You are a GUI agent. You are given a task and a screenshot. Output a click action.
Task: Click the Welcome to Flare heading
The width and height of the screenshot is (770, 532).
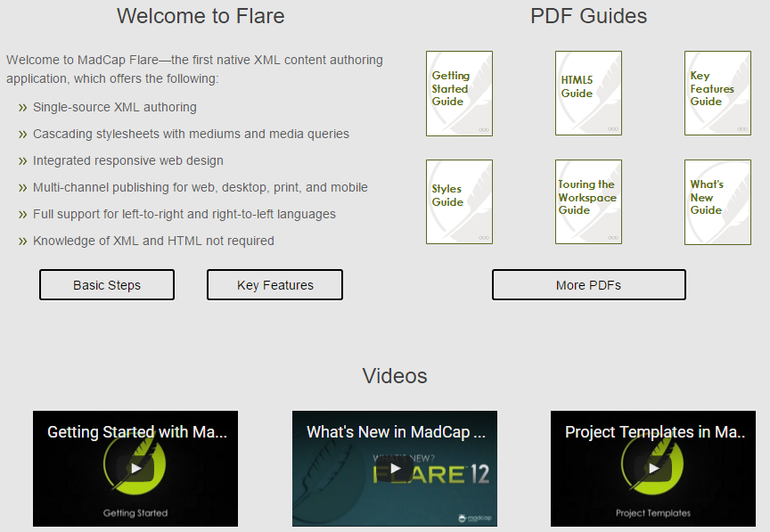pyautogui.click(x=200, y=16)
